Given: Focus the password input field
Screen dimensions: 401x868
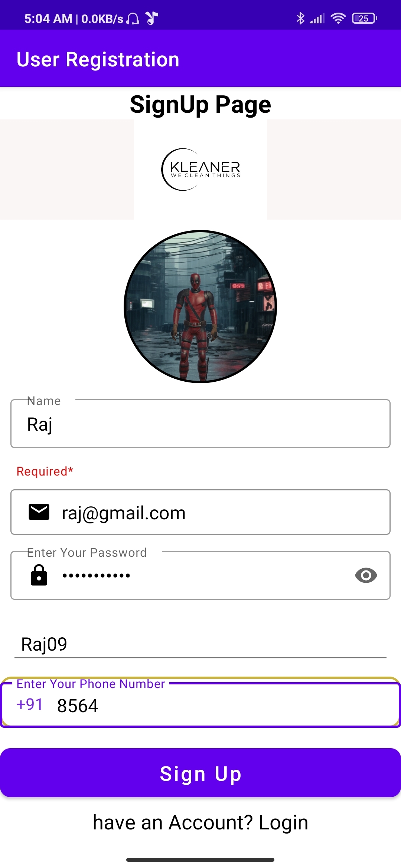Looking at the screenshot, I should click(200, 575).
